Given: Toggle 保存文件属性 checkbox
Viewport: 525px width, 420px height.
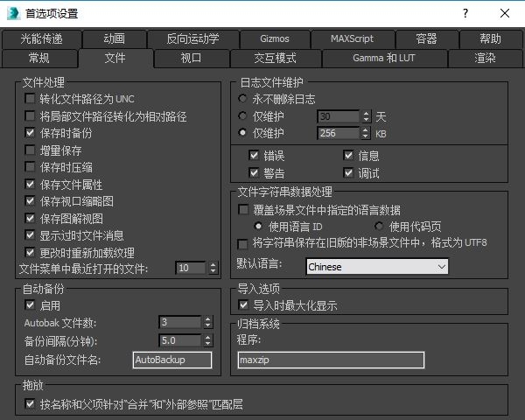Looking at the screenshot, I should tap(30, 184).
